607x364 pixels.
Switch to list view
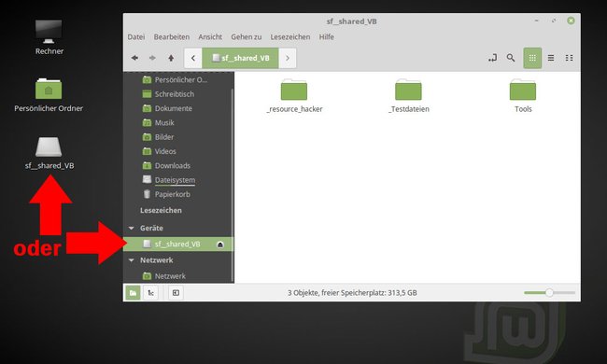(x=551, y=58)
